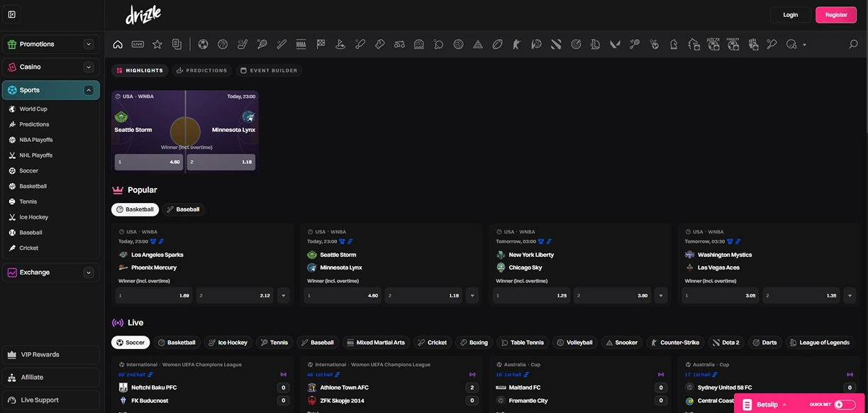The image size is (868, 413).
Task: Open the bet slips documents icon in the sports bar
Action: click(177, 44)
